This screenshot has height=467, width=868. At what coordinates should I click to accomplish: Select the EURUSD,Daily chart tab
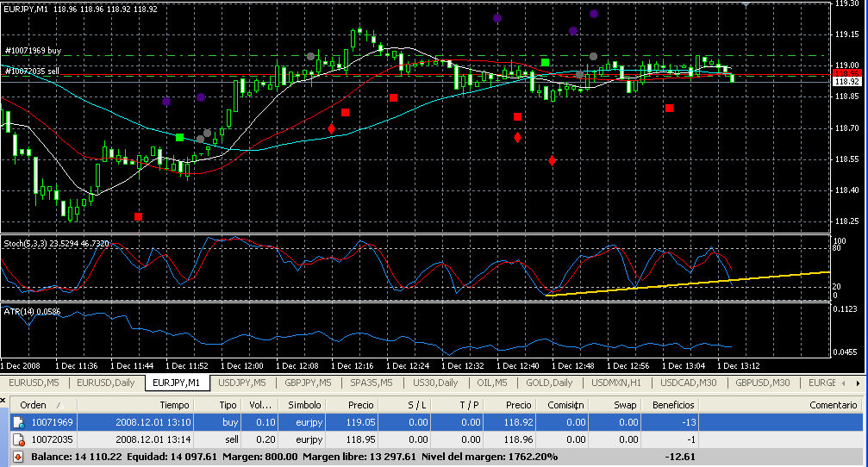[x=105, y=383]
